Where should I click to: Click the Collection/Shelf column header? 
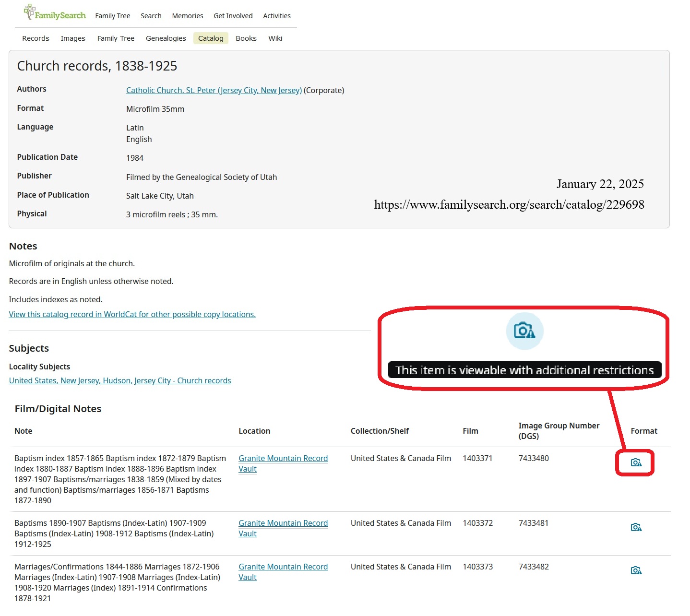pos(380,431)
